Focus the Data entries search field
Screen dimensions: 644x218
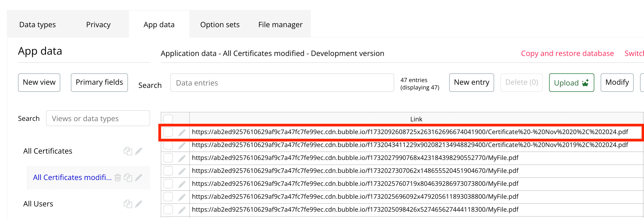click(x=282, y=83)
